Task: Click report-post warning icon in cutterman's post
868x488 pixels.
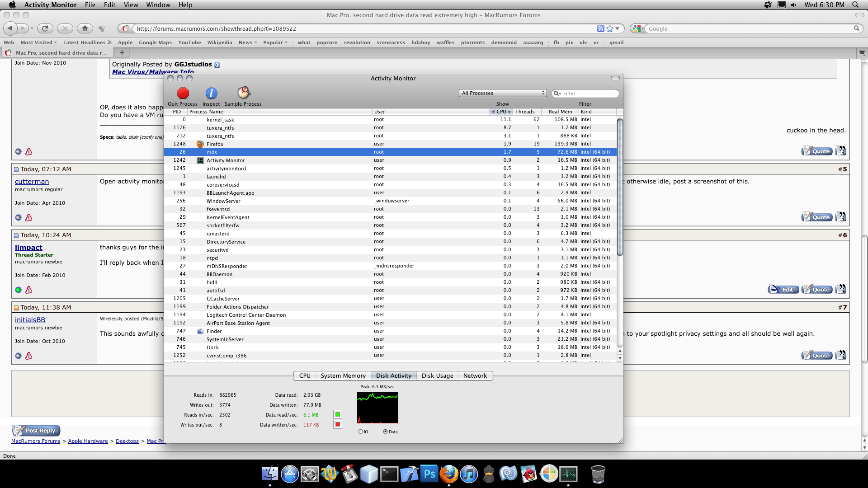Action: 29,217
